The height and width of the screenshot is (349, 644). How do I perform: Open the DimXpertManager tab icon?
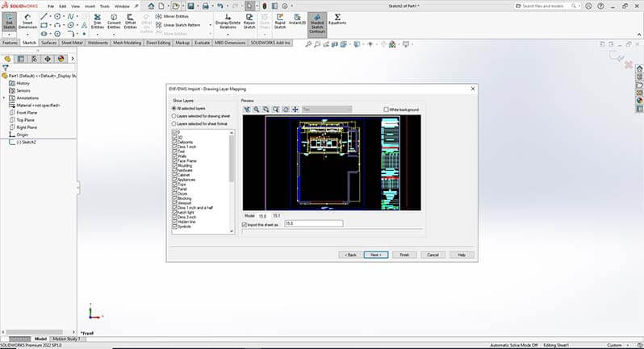pyautogui.click(x=48, y=59)
